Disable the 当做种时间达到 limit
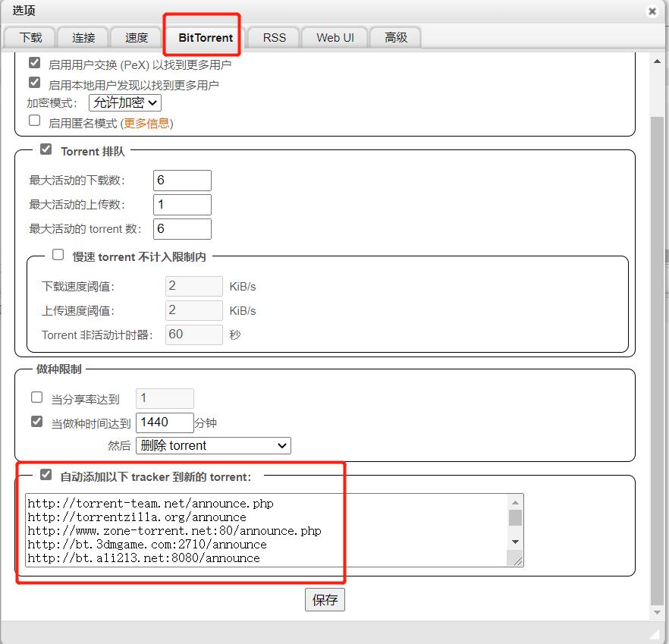669x644 pixels. (x=36, y=421)
